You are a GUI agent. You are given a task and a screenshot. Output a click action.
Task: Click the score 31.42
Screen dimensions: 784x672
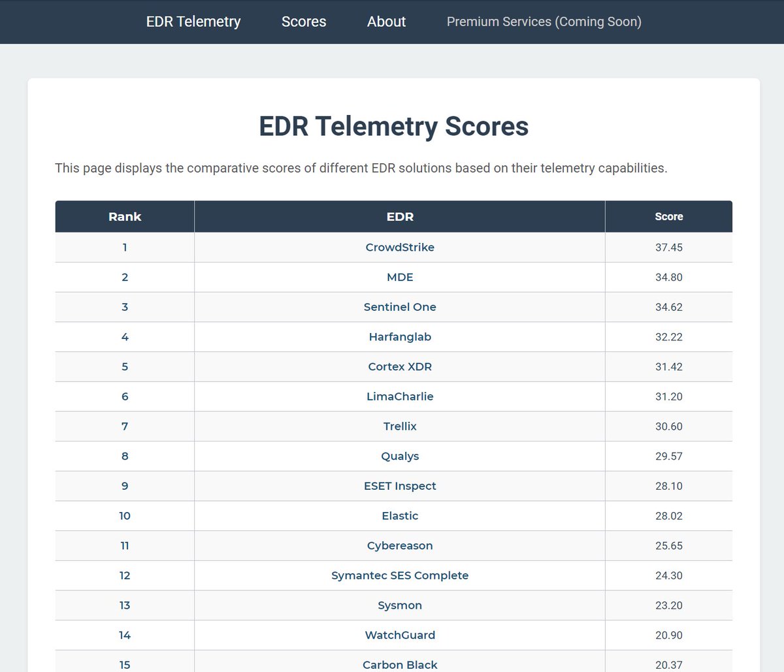pyautogui.click(x=669, y=367)
